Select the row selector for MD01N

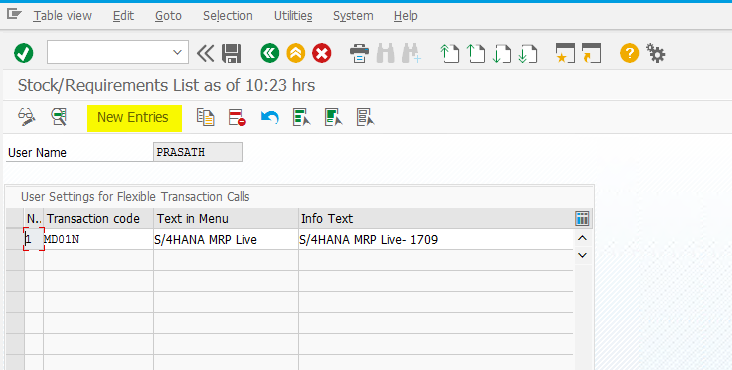(x=15, y=239)
